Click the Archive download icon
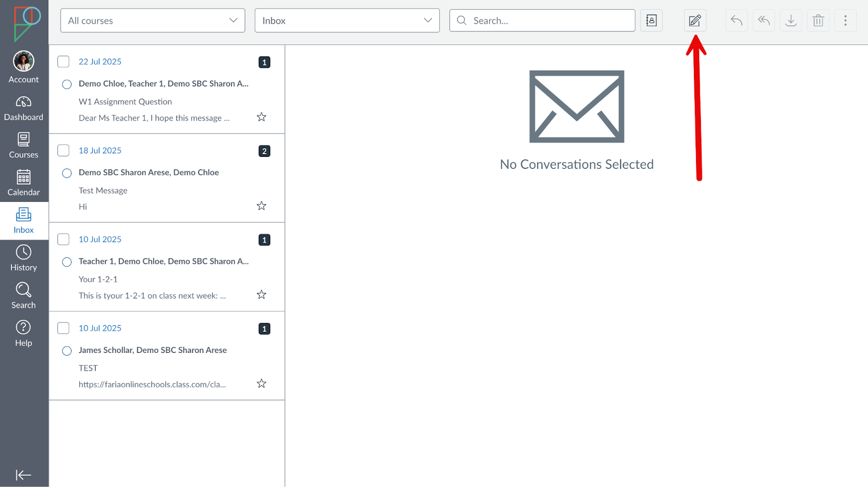 (x=791, y=21)
